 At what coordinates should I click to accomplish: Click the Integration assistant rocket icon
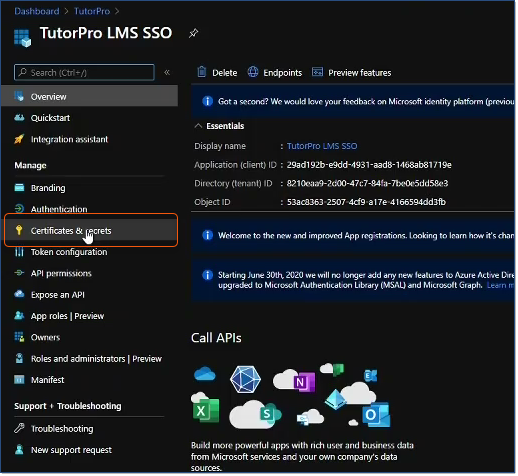coord(19,139)
